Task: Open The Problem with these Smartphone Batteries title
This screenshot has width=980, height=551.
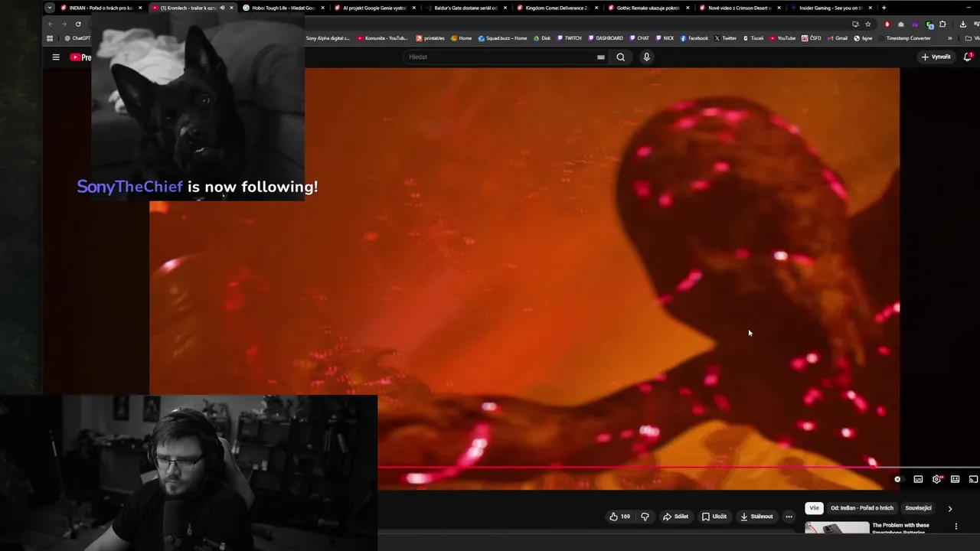Action: coord(900,528)
